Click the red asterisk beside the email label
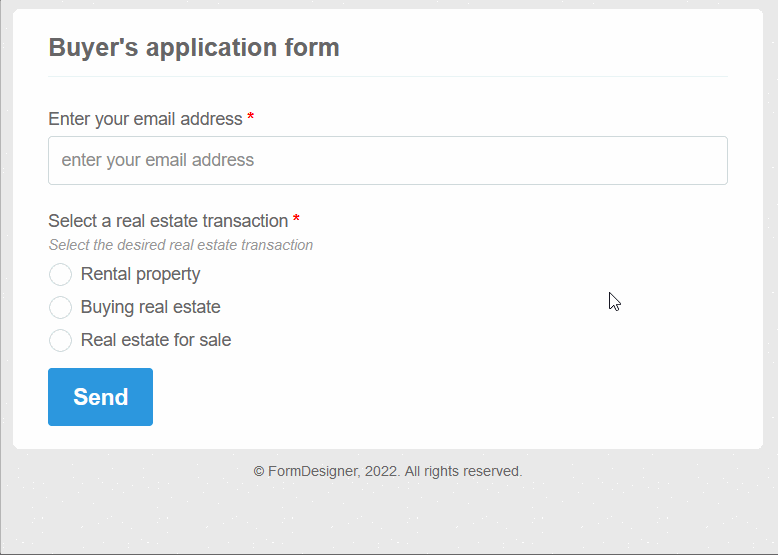Screen dimensions: 778x555 coord(251,119)
